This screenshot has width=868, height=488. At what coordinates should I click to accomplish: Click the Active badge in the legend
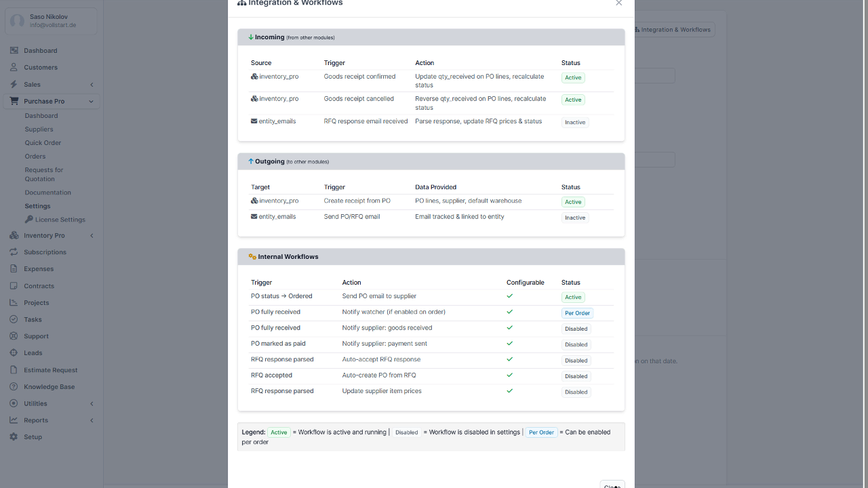pyautogui.click(x=279, y=432)
